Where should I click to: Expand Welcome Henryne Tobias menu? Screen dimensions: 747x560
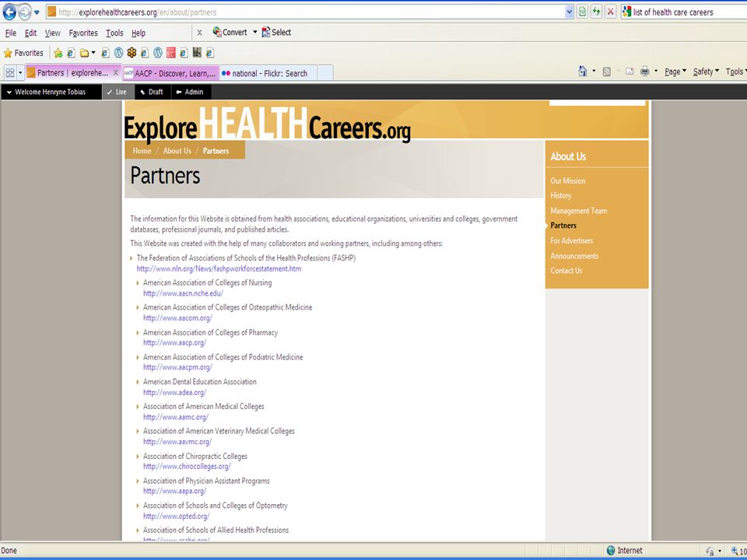click(x=51, y=92)
